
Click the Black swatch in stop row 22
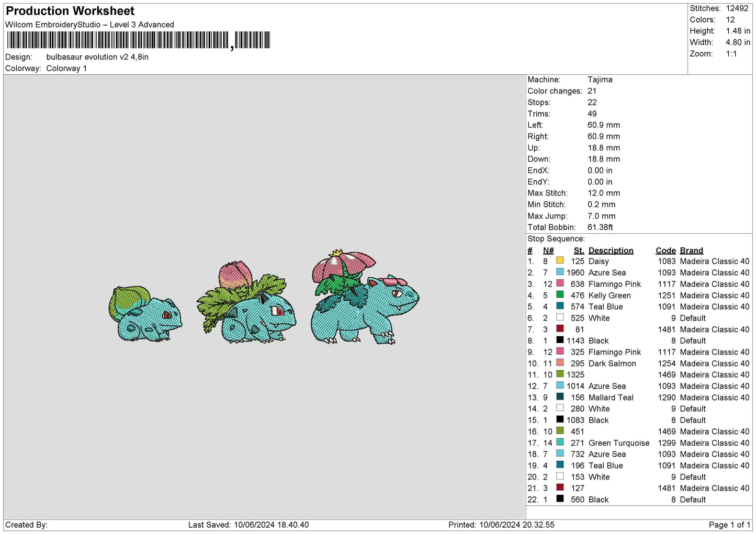(x=560, y=499)
